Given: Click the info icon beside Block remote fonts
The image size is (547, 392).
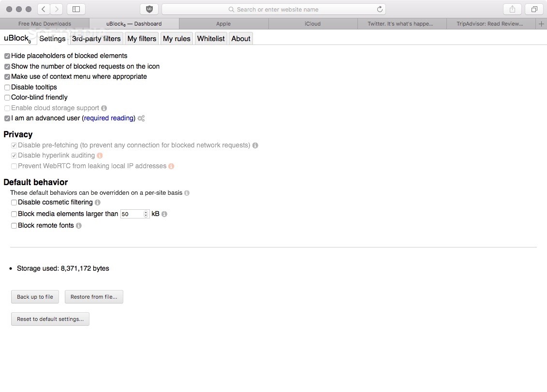Looking at the screenshot, I should [x=78, y=225].
